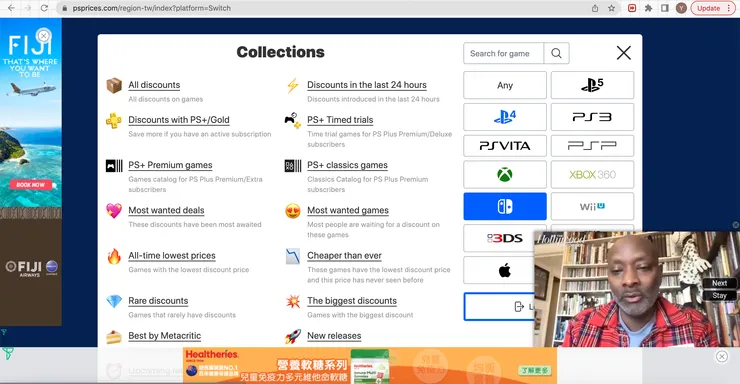Click the magnifier search icon
The width and height of the screenshot is (740, 384).
point(556,53)
